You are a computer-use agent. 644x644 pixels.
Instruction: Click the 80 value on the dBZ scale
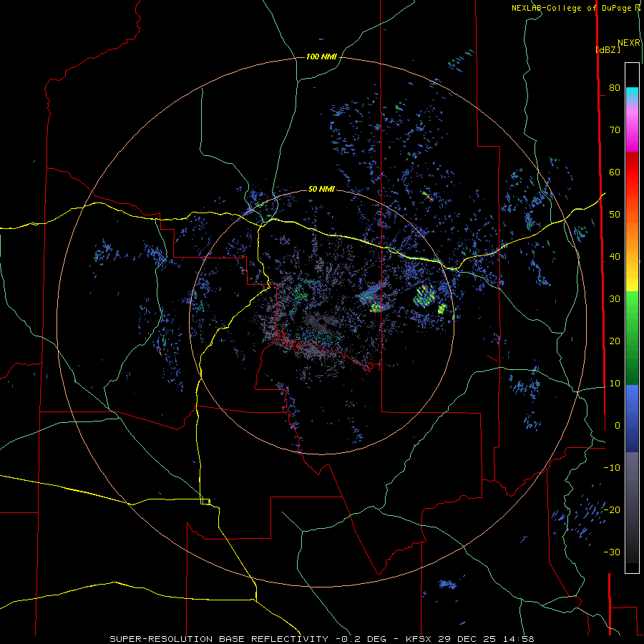615,87
